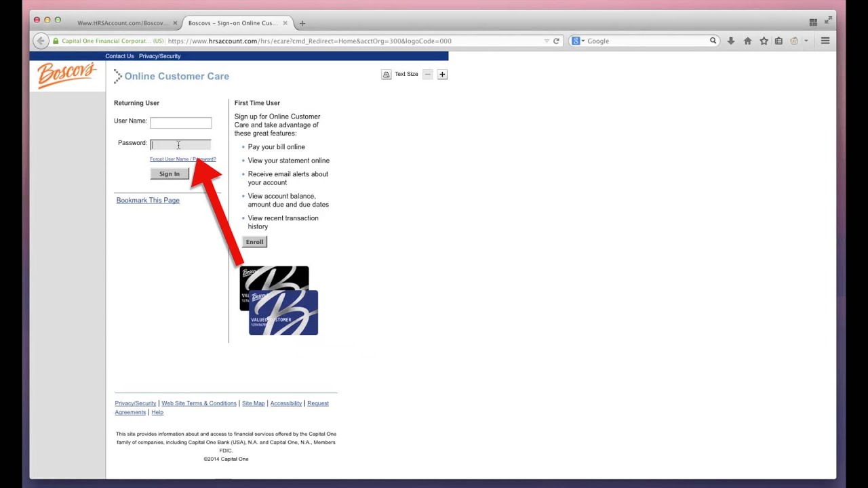Screen dimensions: 868x488
Task: Open the Greasemonkey dropdown arrow
Action: pyautogui.click(x=806, y=41)
